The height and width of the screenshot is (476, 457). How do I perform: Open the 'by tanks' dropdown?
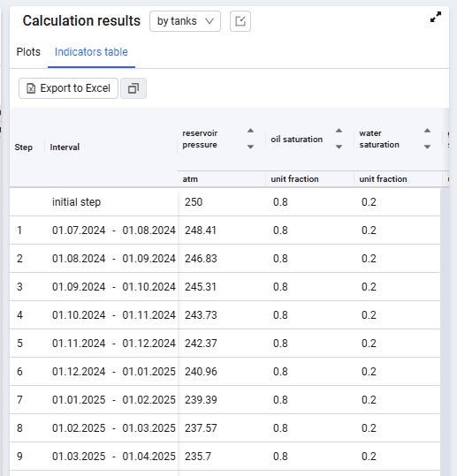(185, 21)
